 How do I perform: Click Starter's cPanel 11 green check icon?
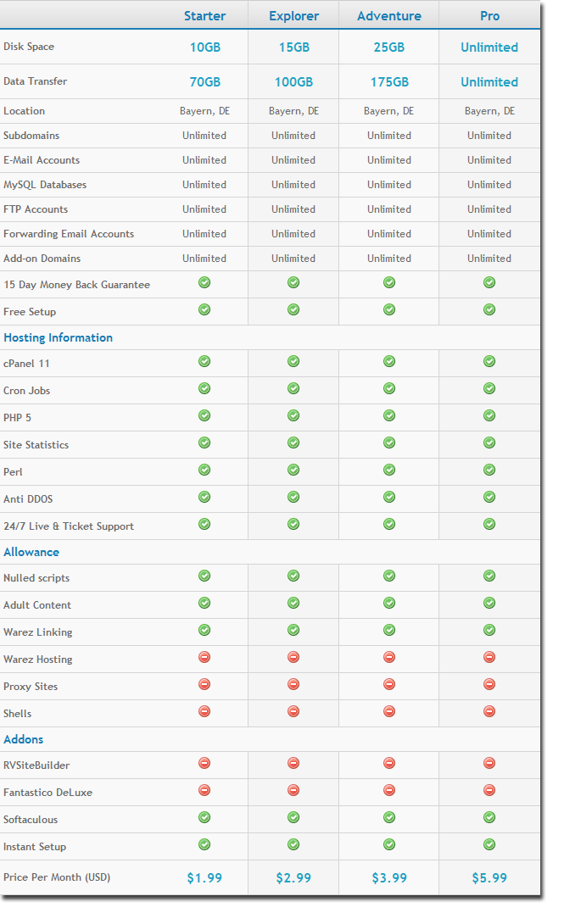click(204, 362)
